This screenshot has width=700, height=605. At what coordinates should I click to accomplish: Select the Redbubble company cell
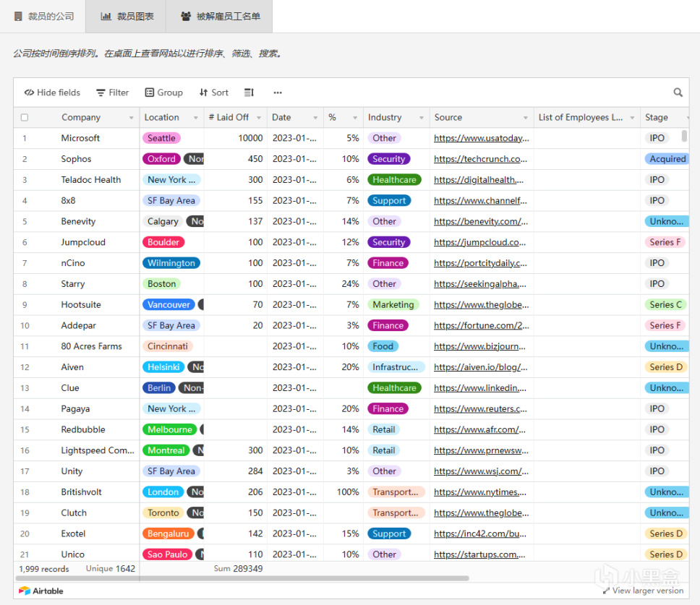(x=83, y=429)
